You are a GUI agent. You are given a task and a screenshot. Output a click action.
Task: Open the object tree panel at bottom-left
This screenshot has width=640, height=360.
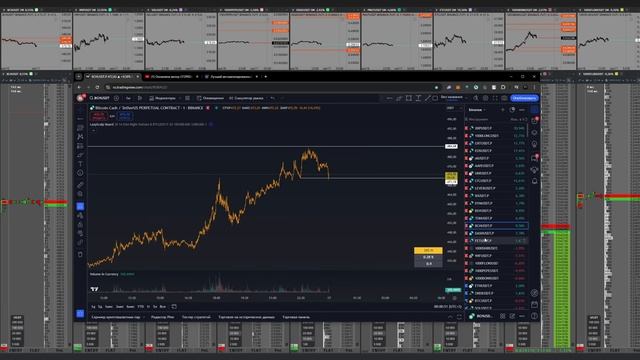pyautogui.click(x=80, y=313)
